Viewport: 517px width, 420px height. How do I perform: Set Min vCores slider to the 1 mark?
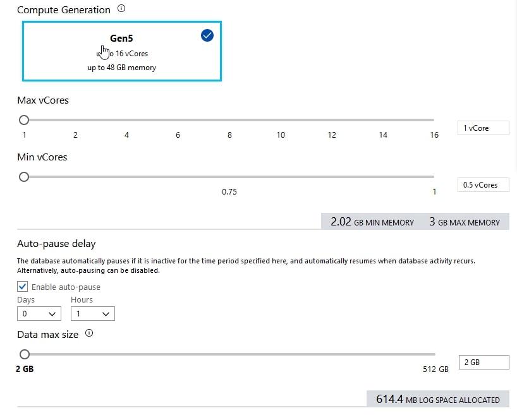click(434, 177)
